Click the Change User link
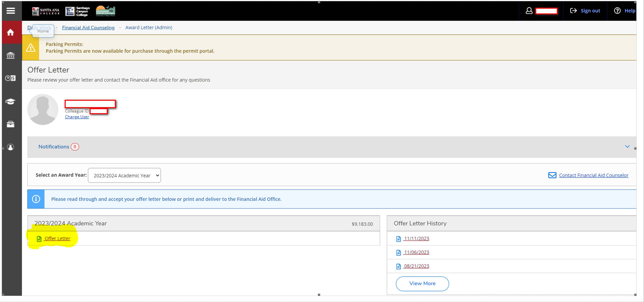 tap(77, 117)
